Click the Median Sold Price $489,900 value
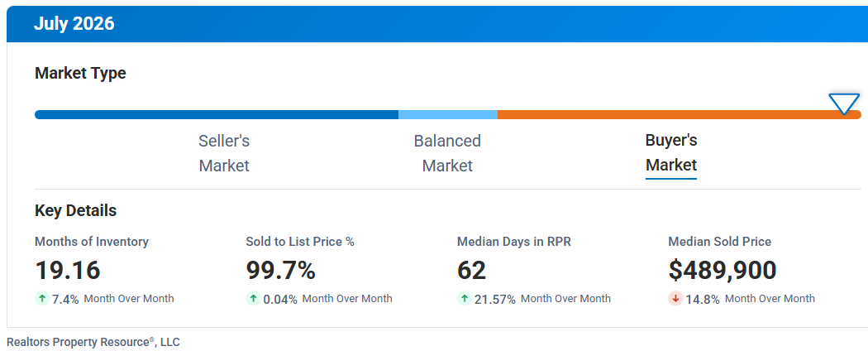Viewport: 868px width, 351px height. click(723, 270)
